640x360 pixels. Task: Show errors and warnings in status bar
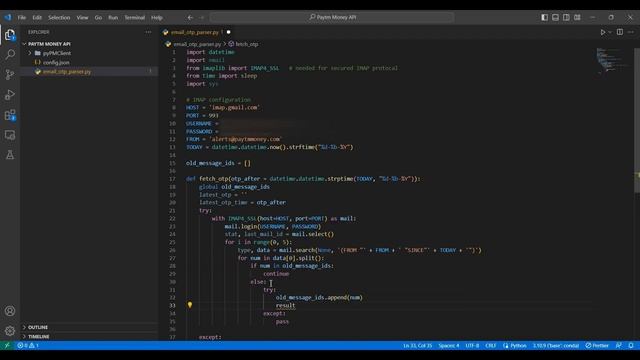click(x=28, y=345)
